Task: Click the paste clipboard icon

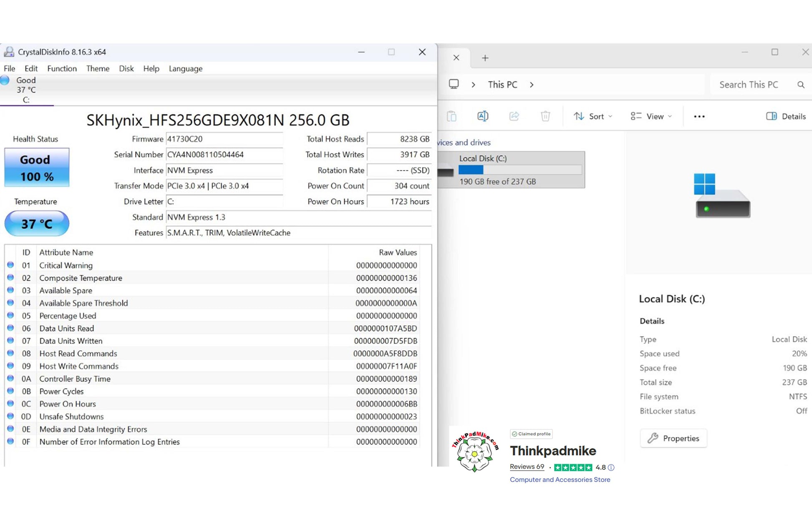Action: [x=451, y=116]
